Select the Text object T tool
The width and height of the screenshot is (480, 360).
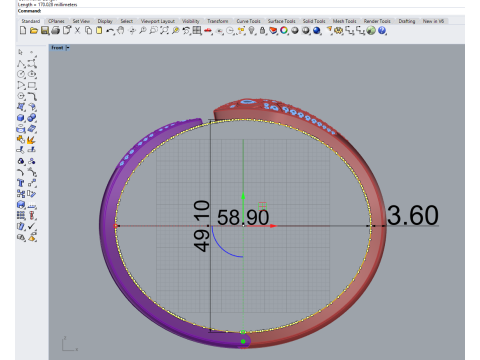(21, 183)
